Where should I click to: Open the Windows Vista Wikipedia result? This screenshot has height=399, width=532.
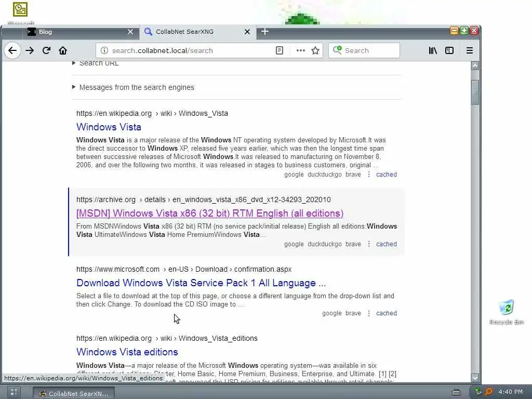tap(109, 127)
